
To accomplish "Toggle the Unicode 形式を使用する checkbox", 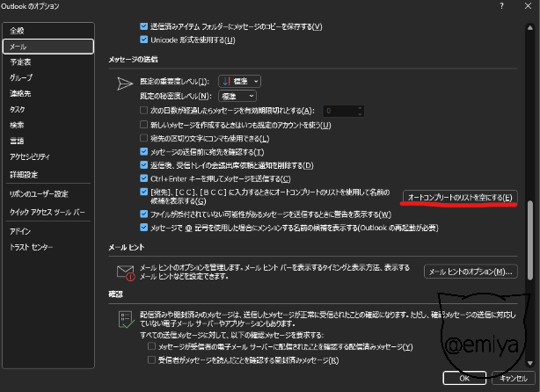I will [145, 40].
